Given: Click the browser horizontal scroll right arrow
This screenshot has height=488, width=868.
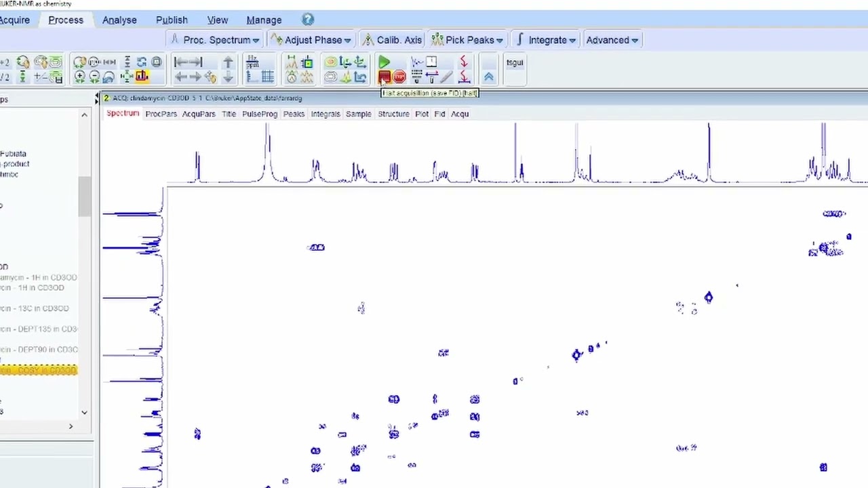Looking at the screenshot, I should [71, 426].
